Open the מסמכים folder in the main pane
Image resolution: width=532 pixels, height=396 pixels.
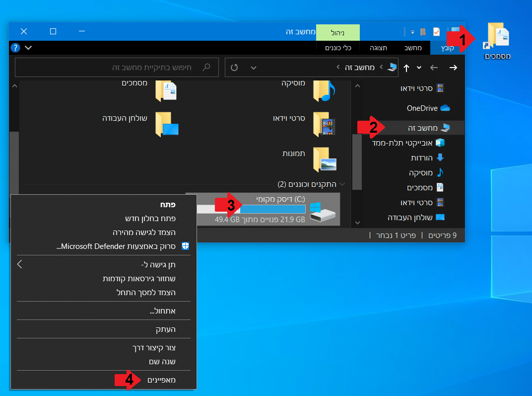[166, 91]
